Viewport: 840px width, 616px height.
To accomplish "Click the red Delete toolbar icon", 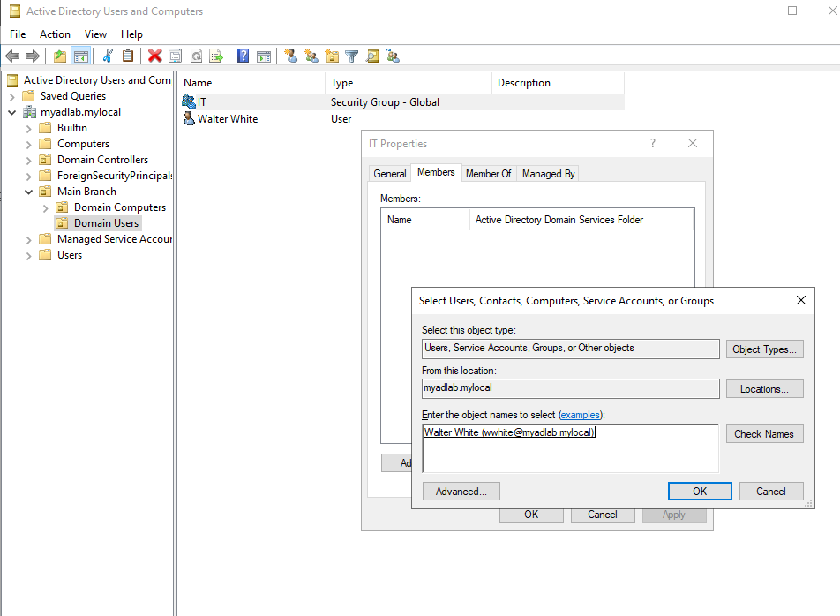I will pos(155,56).
